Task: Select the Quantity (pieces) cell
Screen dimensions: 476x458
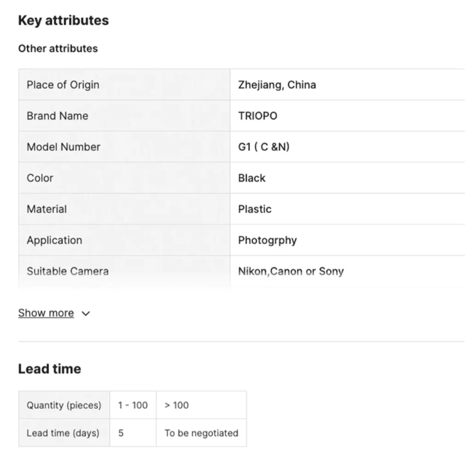Action: [64, 405]
